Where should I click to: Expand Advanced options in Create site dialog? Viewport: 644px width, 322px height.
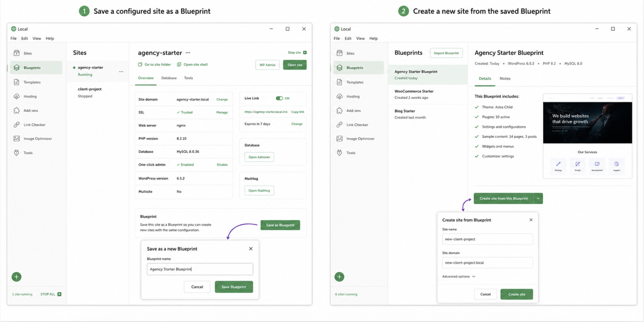pos(459,276)
